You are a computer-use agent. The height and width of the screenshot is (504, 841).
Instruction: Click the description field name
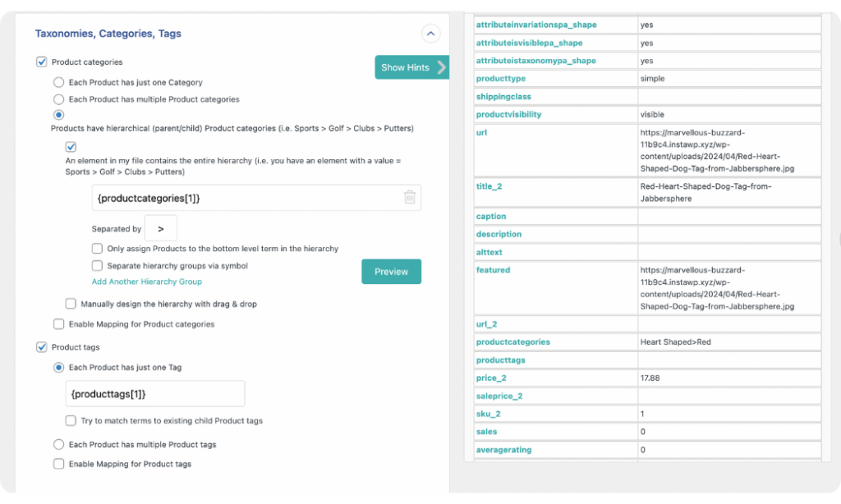point(499,234)
